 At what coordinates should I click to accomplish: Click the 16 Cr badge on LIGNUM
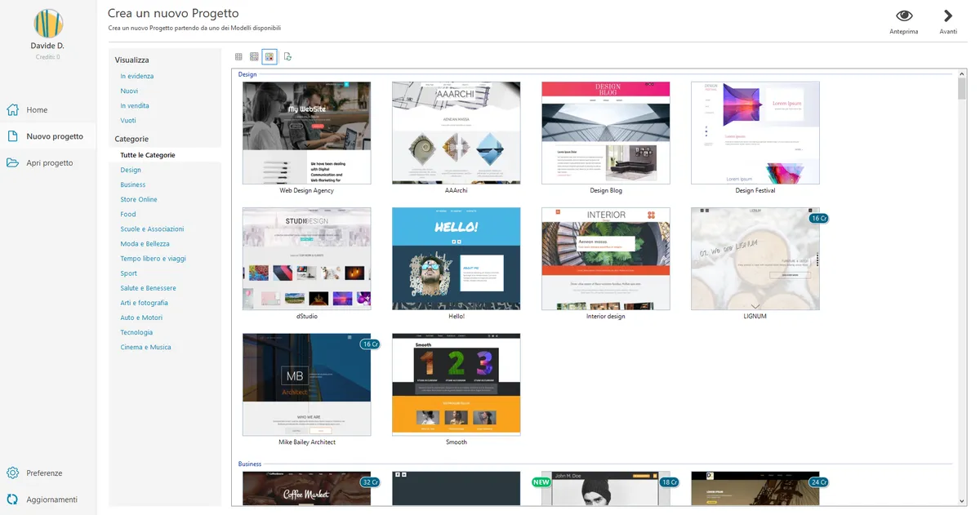coord(818,219)
